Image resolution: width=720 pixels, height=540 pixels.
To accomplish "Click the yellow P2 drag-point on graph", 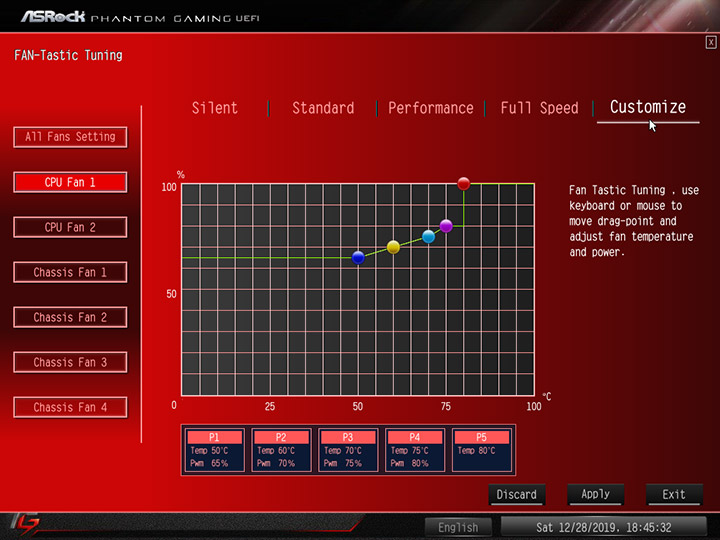I will [394, 247].
